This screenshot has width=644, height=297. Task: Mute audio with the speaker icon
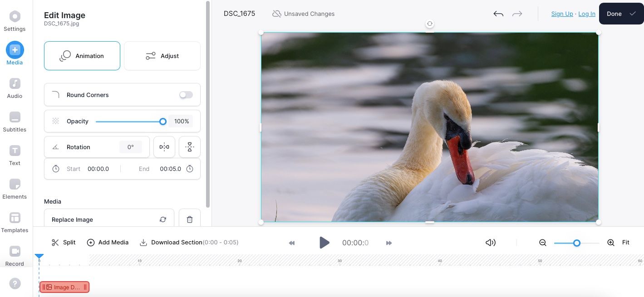490,242
